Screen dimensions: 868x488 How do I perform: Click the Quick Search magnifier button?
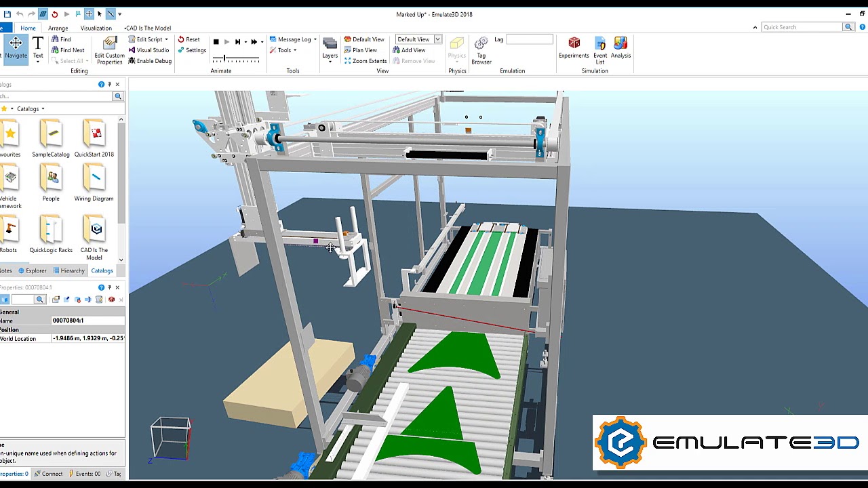(848, 27)
